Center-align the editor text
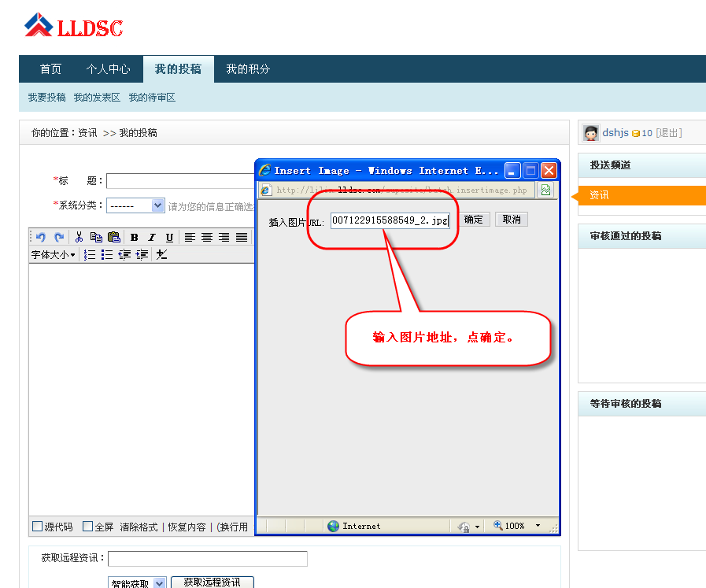This screenshot has height=588, width=706. (x=208, y=237)
